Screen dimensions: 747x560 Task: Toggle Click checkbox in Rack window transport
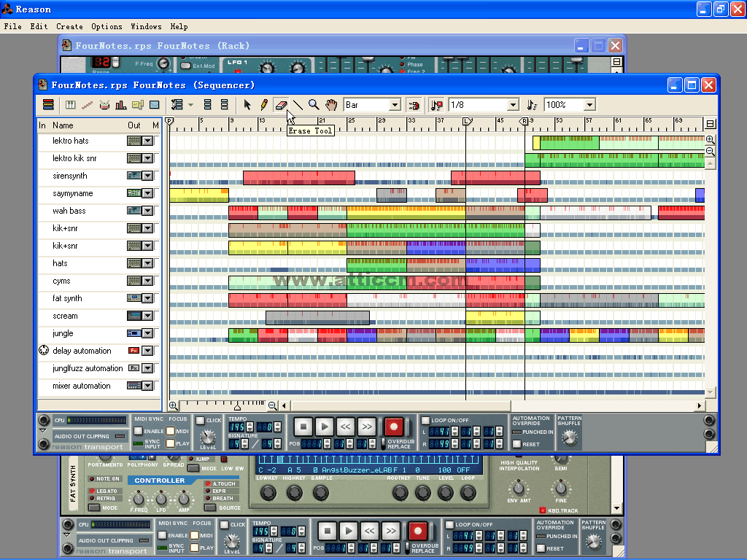click(225, 525)
